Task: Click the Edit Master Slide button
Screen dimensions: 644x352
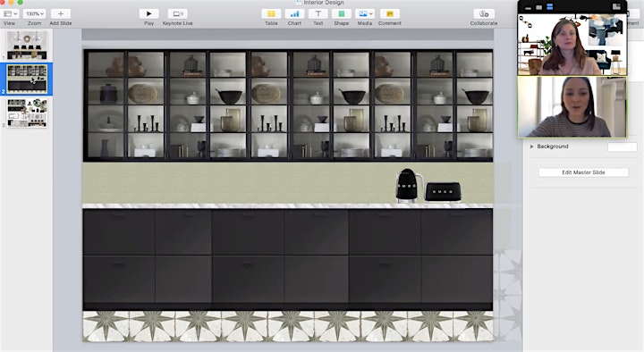Action: [583, 172]
